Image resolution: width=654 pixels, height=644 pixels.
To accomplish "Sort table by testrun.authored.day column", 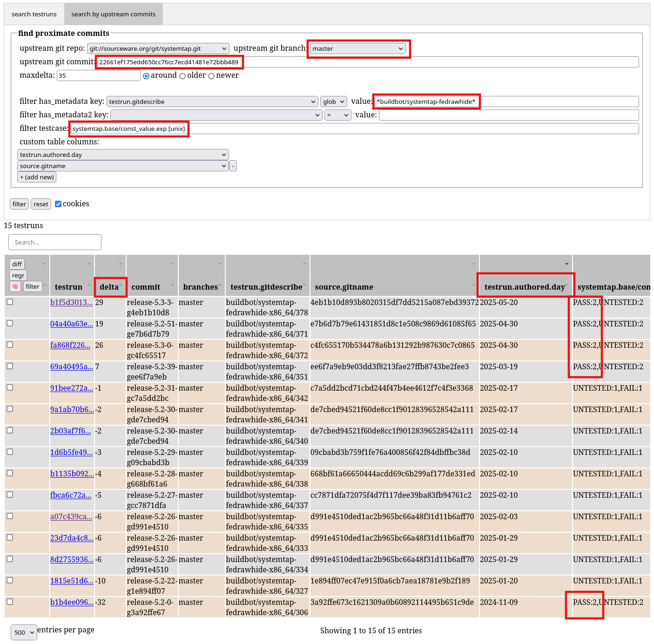I will (x=525, y=287).
